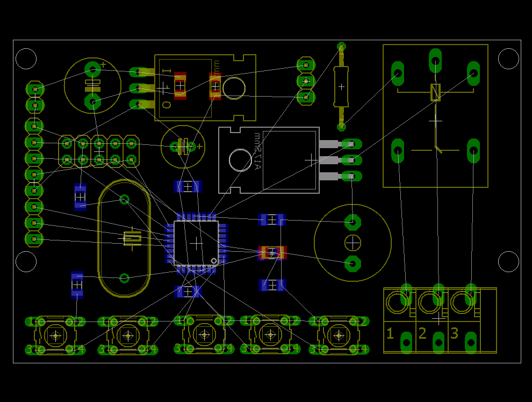Select the vertical blue SMD part near the crystal's top
The width and height of the screenshot is (532, 402).
click(81, 197)
